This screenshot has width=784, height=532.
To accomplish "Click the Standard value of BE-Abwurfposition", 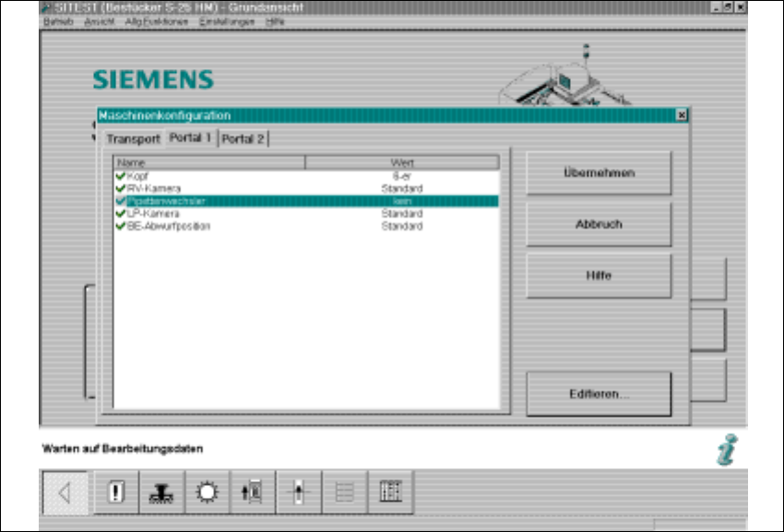I will coord(402,226).
